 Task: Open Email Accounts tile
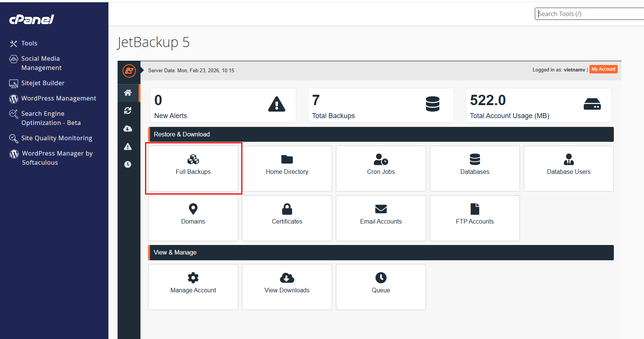(381, 218)
